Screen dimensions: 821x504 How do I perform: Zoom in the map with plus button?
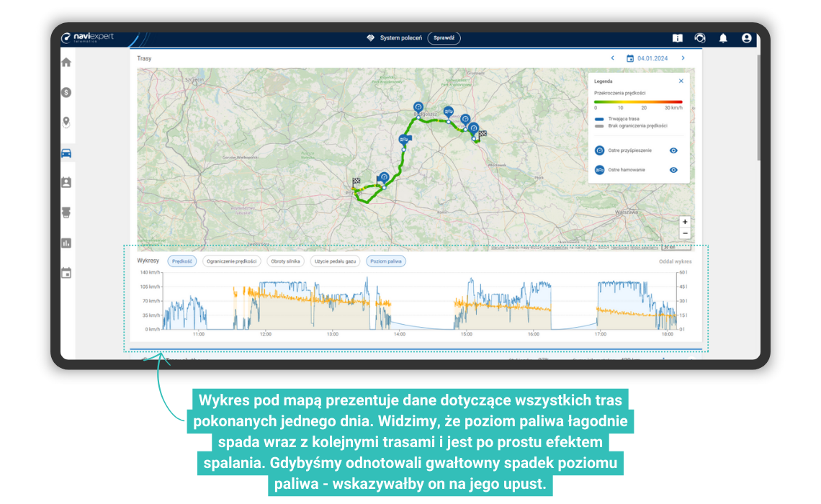point(684,222)
